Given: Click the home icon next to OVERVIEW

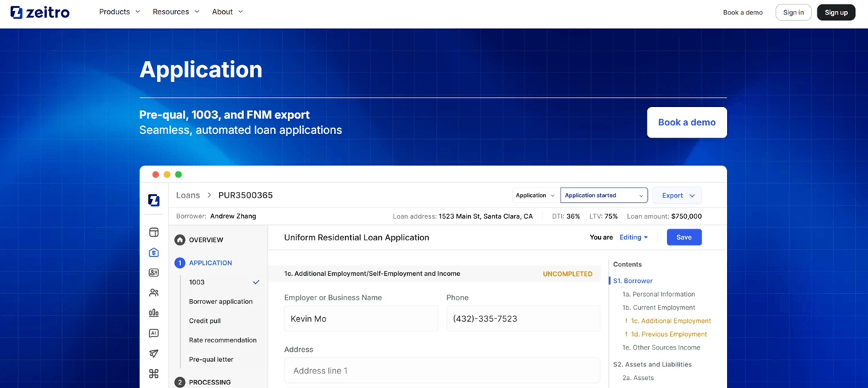Looking at the screenshot, I should (180, 240).
